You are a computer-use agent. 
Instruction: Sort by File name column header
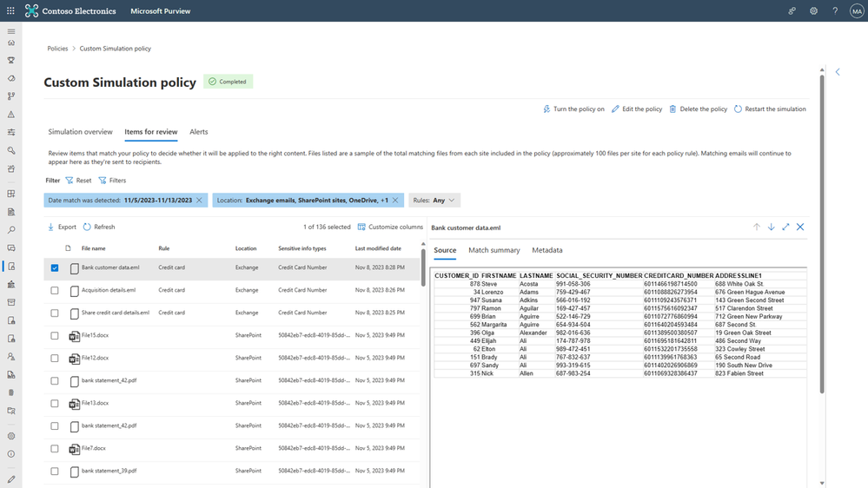pos(94,248)
